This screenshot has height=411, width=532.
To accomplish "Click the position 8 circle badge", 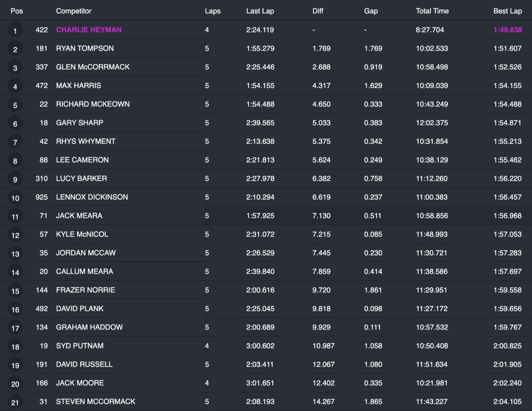I will (x=15, y=161).
